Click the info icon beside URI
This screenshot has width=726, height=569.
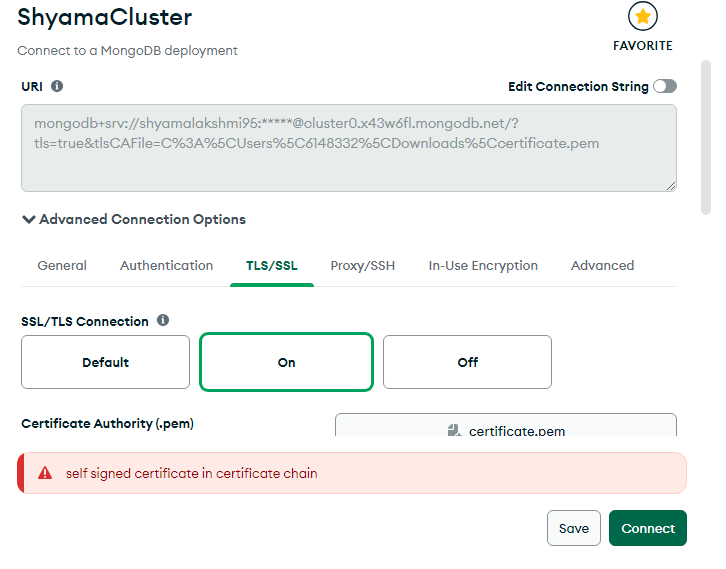(x=57, y=86)
